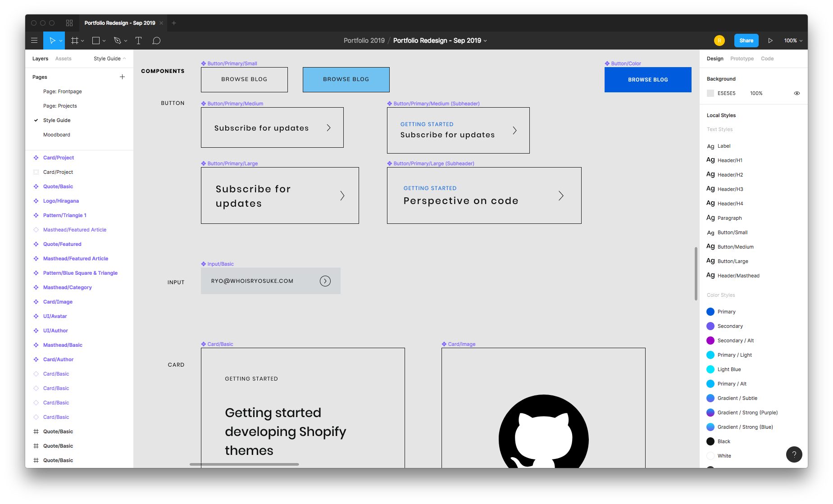Switch to the Prototype tab
The width and height of the screenshot is (833, 504).
click(x=742, y=59)
